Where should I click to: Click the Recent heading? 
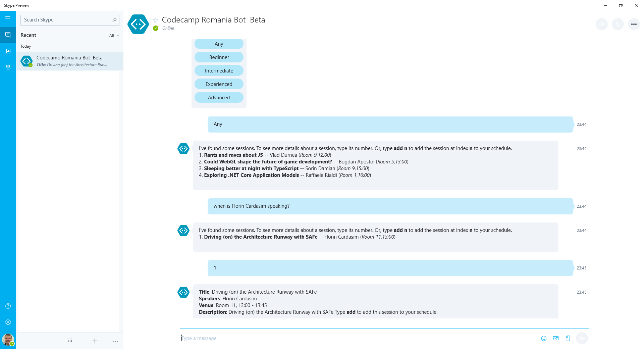point(28,35)
